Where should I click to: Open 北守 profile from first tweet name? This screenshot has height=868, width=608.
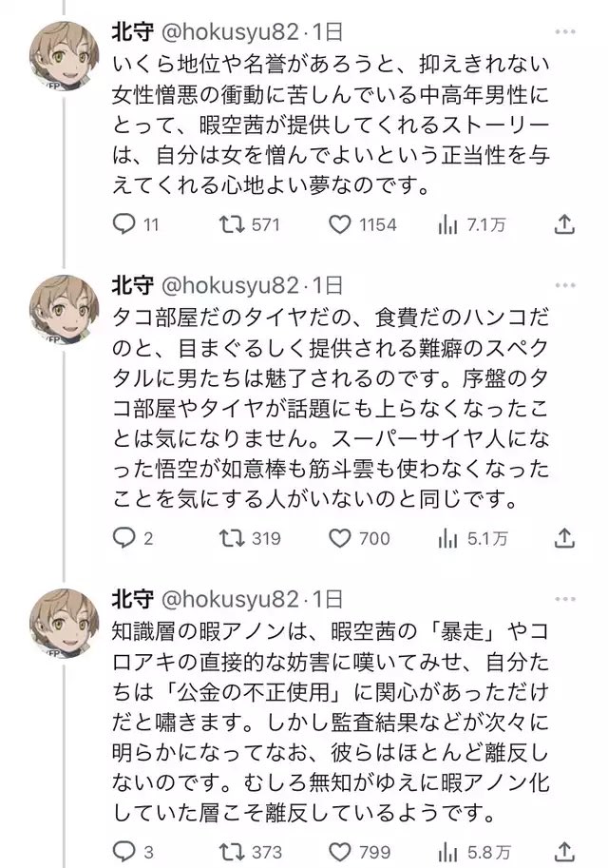133,32
